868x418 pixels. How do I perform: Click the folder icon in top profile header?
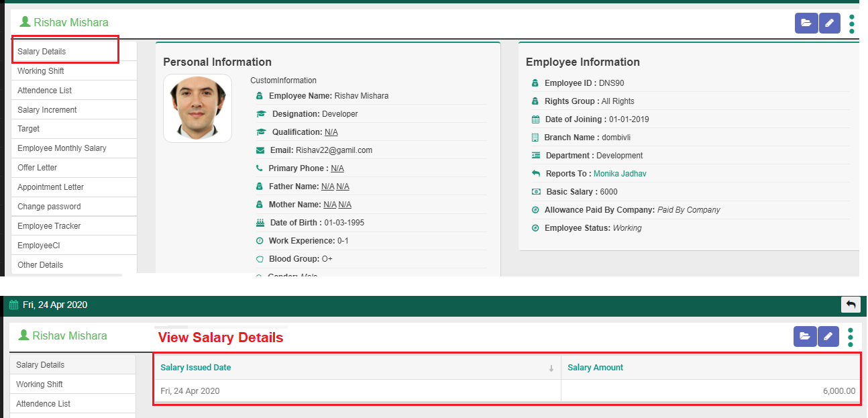click(806, 23)
